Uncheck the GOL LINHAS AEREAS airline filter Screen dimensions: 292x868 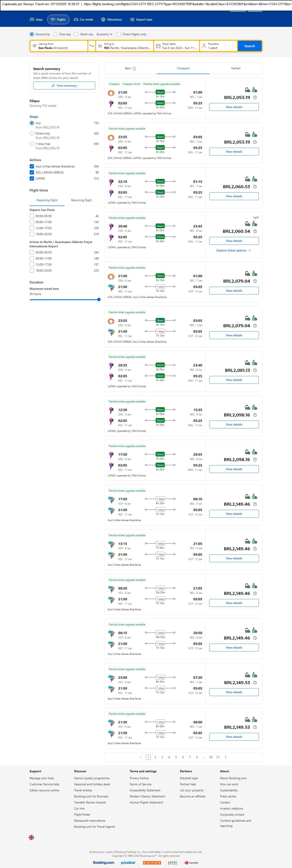32,173
